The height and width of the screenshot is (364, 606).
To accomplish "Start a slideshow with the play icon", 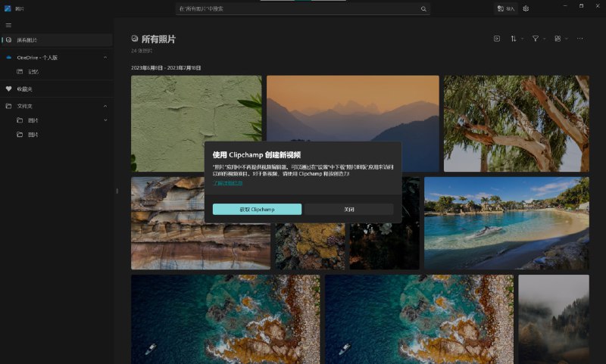I will tap(497, 39).
